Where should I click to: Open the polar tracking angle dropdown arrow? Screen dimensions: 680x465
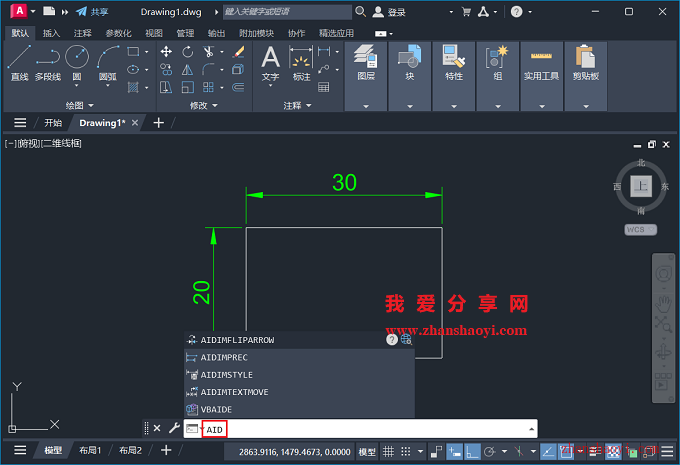point(504,452)
